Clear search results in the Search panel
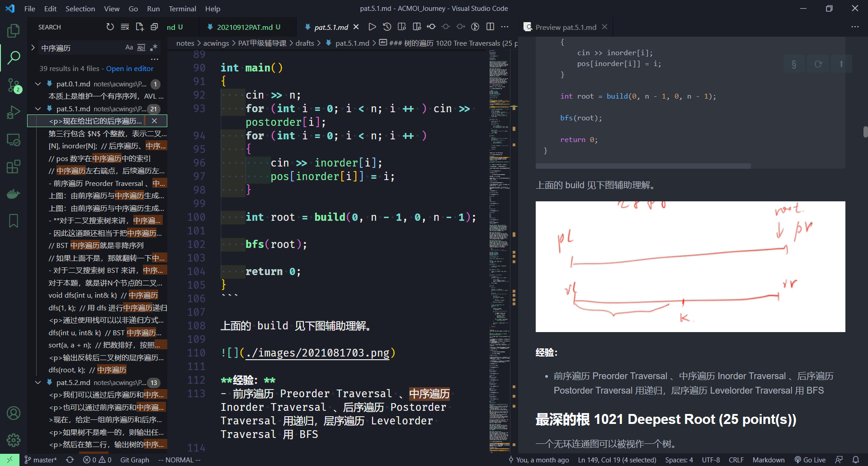The width and height of the screenshot is (868, 466). coord(125,27)
